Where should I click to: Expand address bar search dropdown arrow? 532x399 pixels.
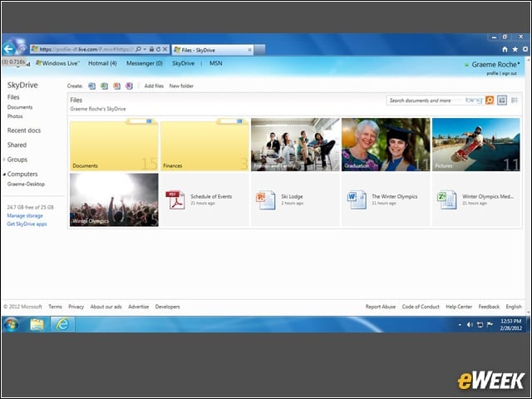(145, 50)
